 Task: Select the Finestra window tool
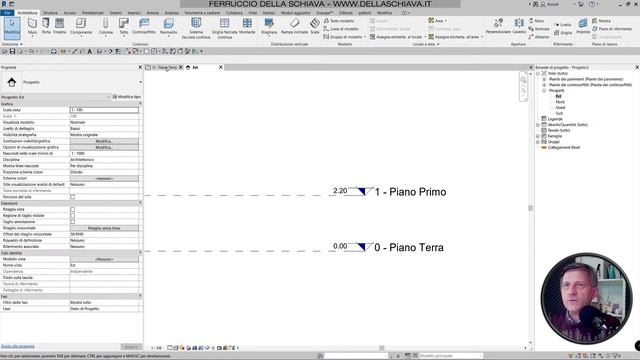[x=60, y=27]
